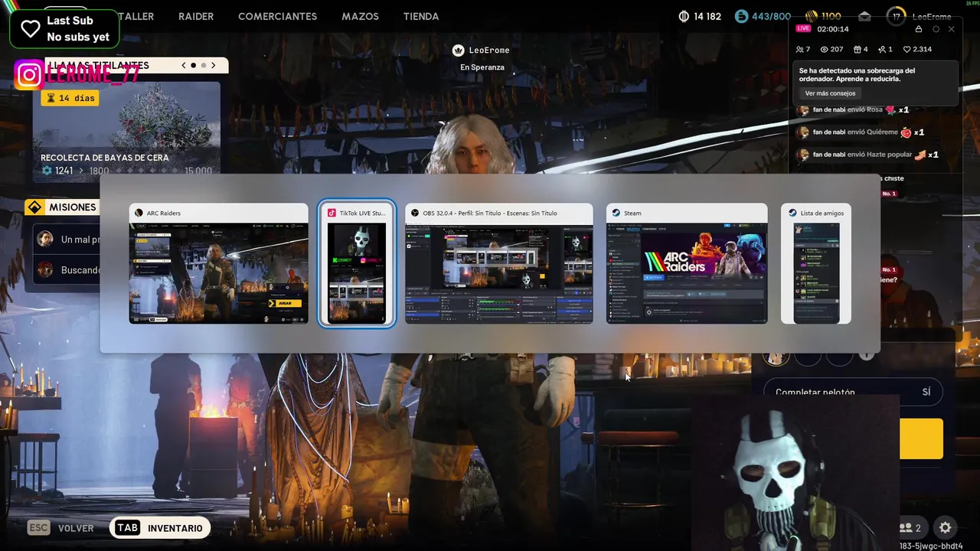Open TikTok overlay settings gear
The image size is (980, 551).
[936, 29]
